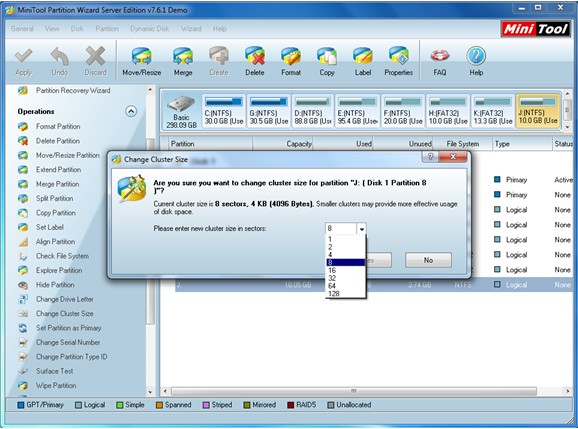578x429 pixels.
Task: Click Change Drive Letter operation
Action: [65, 299]
